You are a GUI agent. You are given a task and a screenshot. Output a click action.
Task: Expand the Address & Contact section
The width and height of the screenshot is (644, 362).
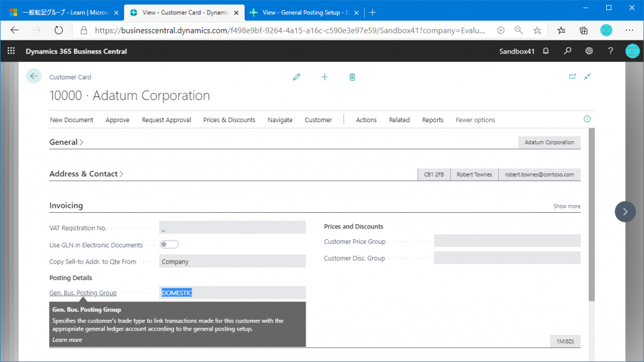point(86,174)
